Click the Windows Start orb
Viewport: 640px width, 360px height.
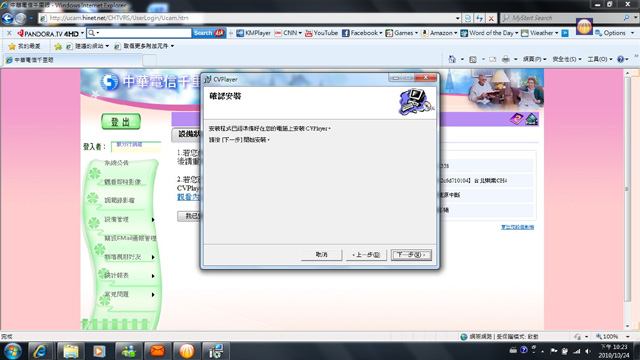point(12,351)
